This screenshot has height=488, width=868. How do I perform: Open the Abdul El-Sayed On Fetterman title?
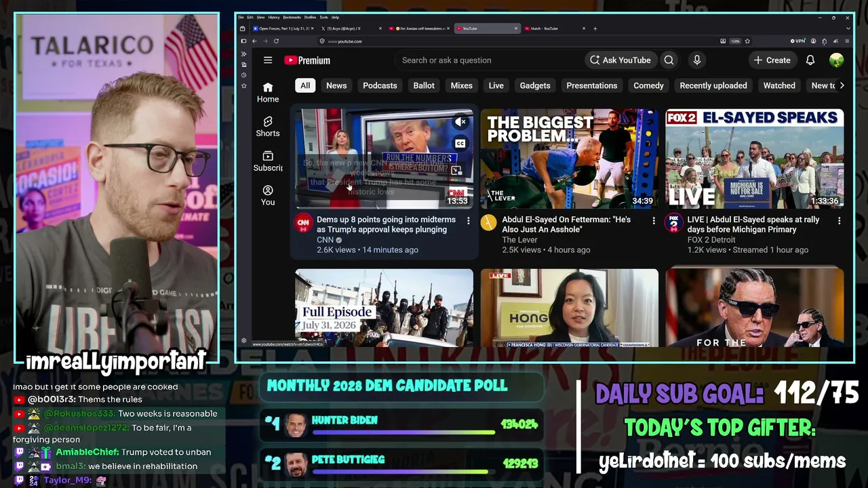566,224
